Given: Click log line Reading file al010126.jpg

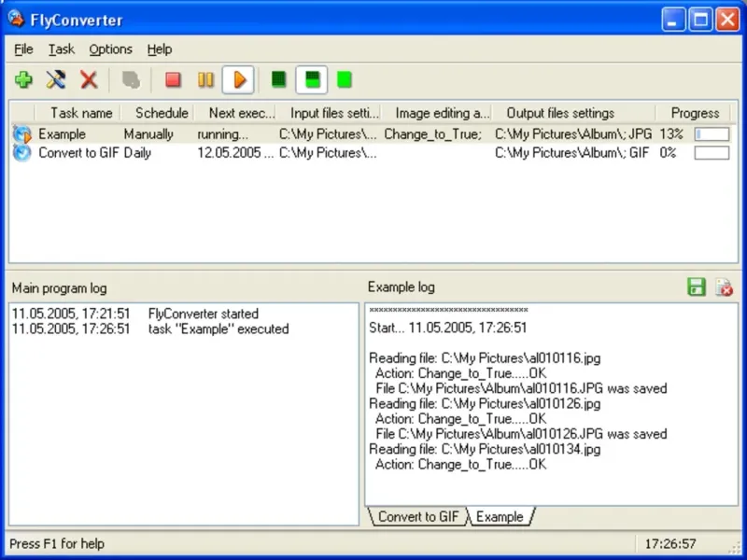Looking at the screenshot, I should coord(485,404).
